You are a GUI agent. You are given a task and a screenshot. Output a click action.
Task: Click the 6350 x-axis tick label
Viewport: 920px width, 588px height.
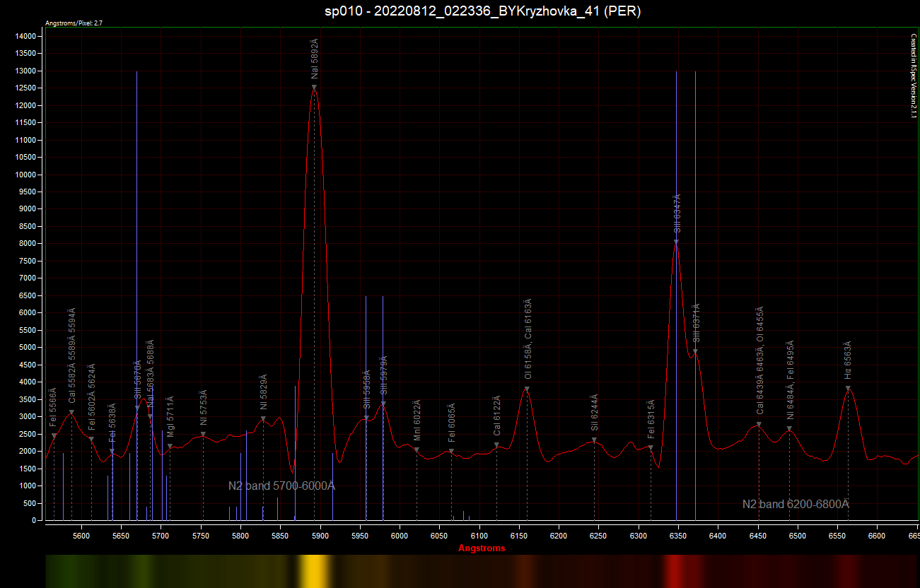[x=678, y=536]
